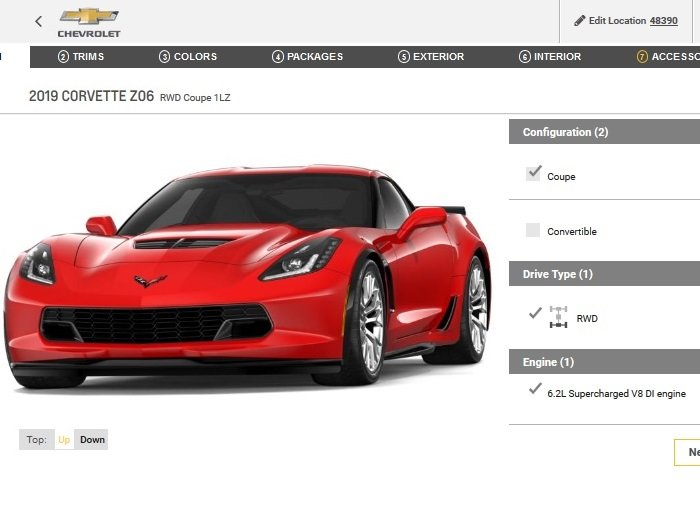Click the circled 5 Exterior icon
This screenshot has width=700, height=525.
tap(404, 57)
